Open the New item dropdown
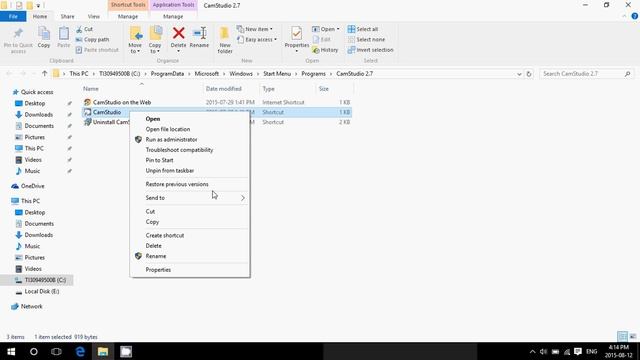640x360 pixels. coord(255,29)
